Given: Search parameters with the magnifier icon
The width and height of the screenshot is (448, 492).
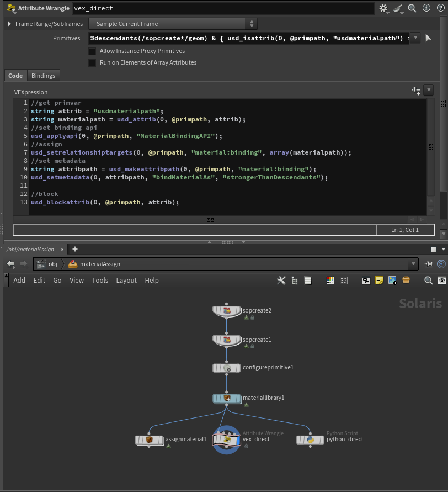Looking at the screenshot, I should (x=412, y=8).
